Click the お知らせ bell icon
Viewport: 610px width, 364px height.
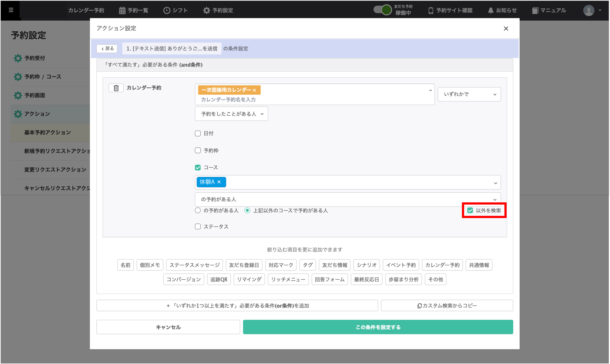(x=491, y=10)
